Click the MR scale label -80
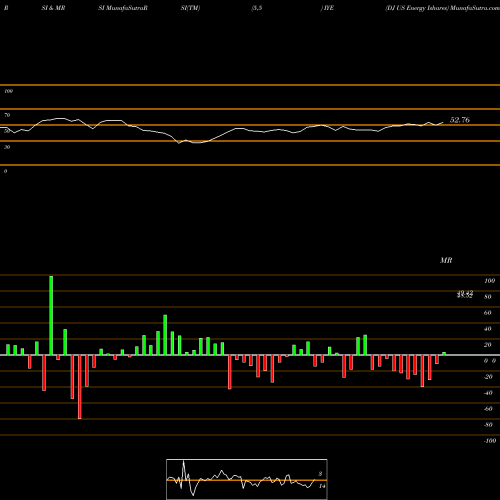The height and width of the screenshot is (500, 500). coord(488,425)
